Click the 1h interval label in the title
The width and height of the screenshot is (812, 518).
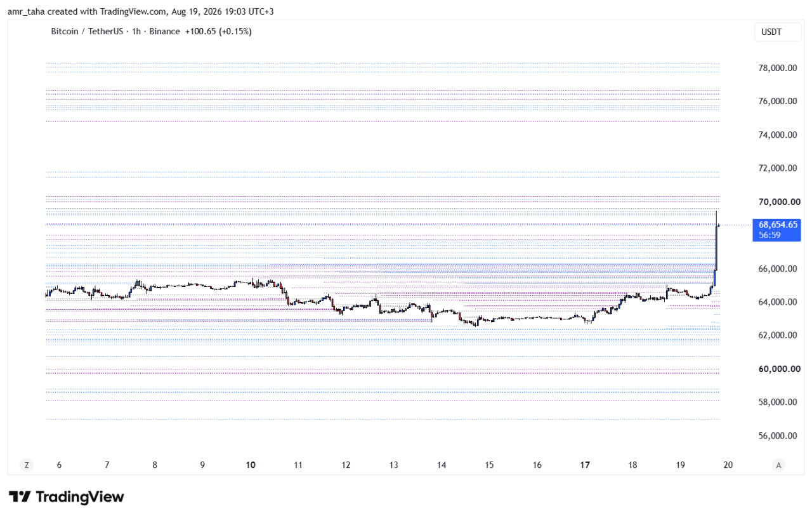(x=135, y=31)
